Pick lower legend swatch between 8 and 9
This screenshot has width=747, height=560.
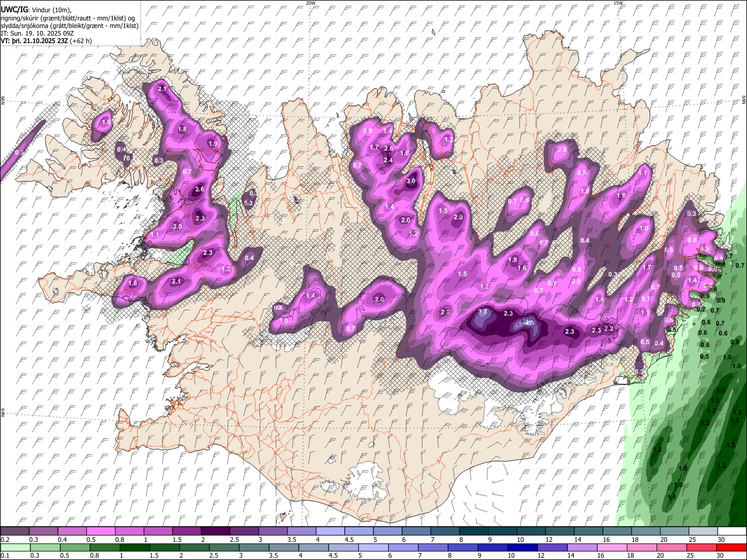[463, 547]
